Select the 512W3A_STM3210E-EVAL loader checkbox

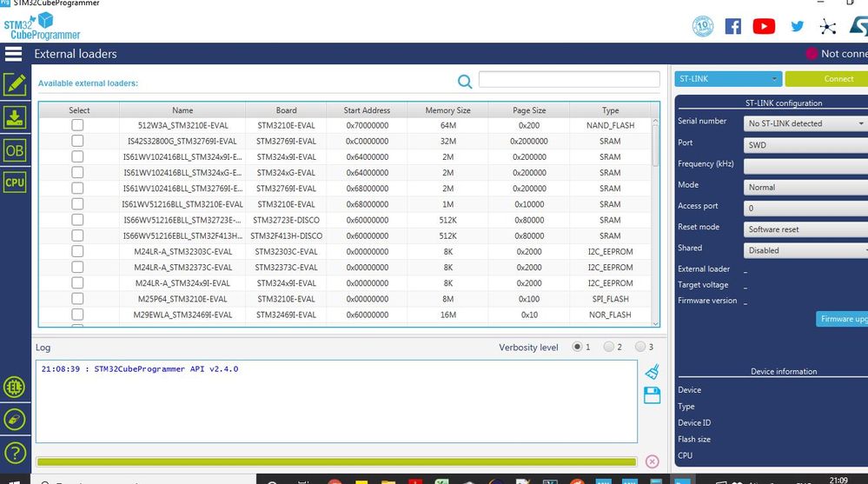[77, 125]
